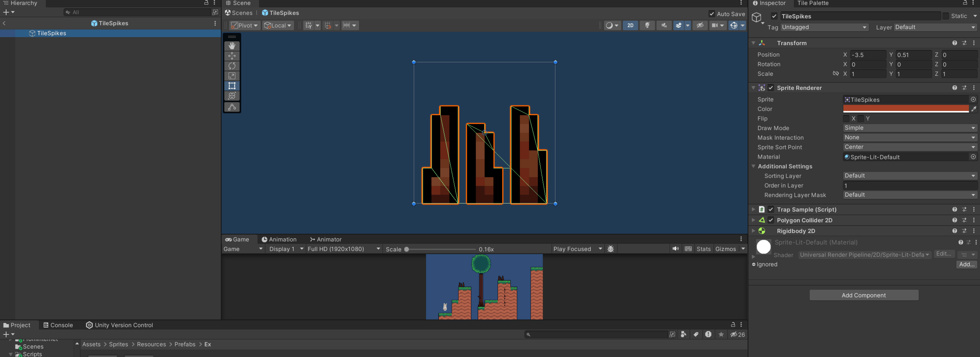Screen dimensions: 980x357
Task: Select the Hand view tool
Action: pyautogui.click(x=232, y=46)
